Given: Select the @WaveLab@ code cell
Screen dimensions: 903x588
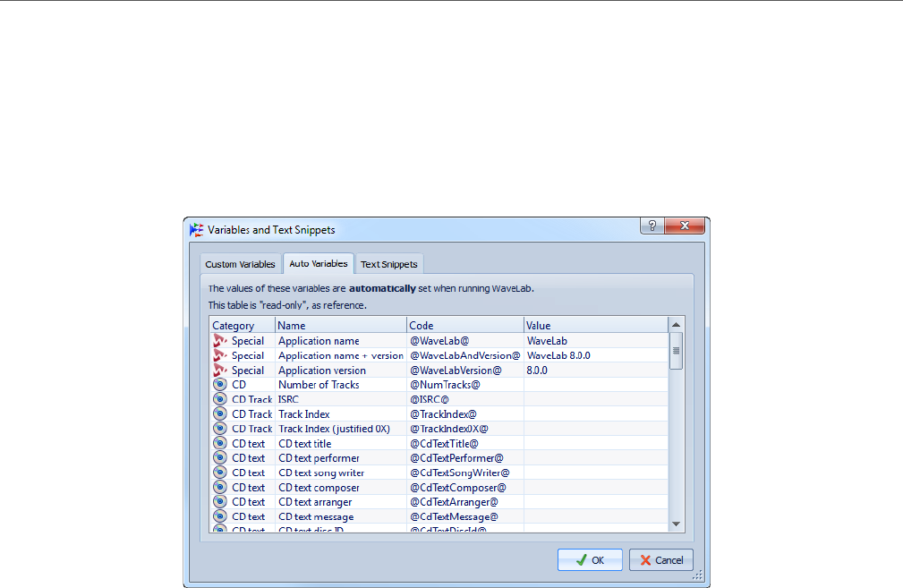Looking at the screenshot, I should pyautogui.click(x=465, y=341).
